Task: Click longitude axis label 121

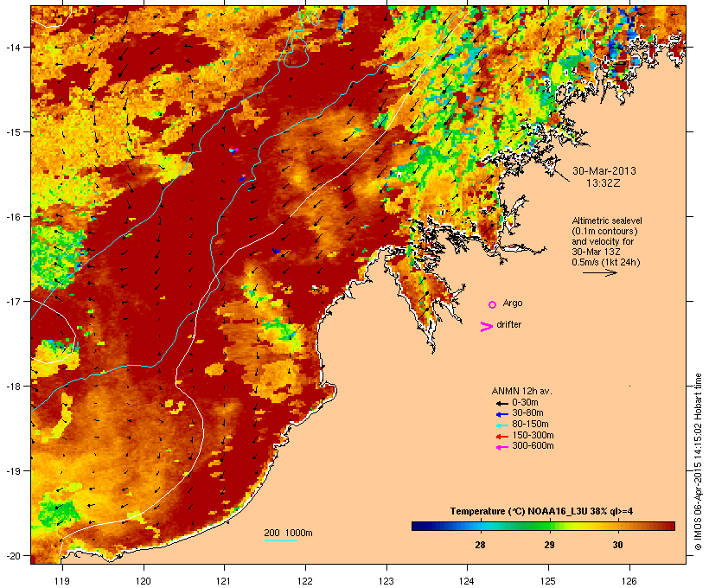Action: (x=224, y=581)
